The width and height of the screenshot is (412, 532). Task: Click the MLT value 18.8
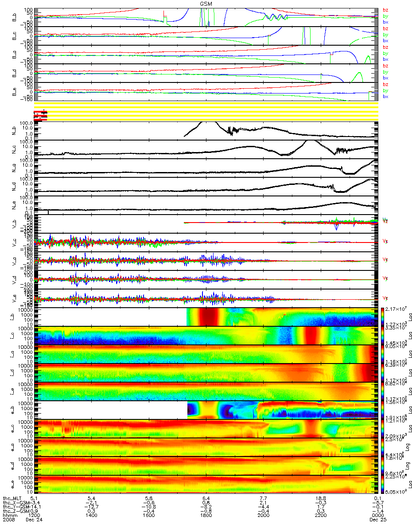click(x=321, y=498)
